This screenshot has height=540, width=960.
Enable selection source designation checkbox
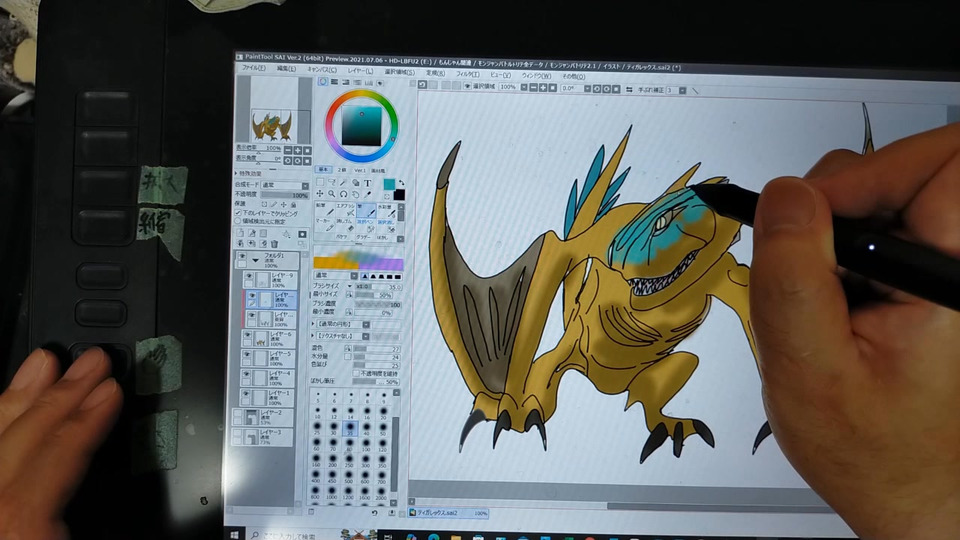[x=238, y=220]
